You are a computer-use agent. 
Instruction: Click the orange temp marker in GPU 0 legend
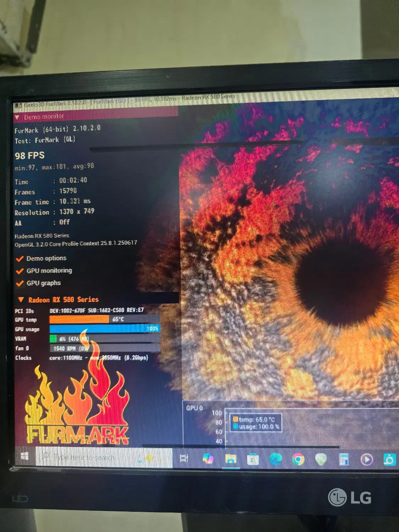coord(236,419)
